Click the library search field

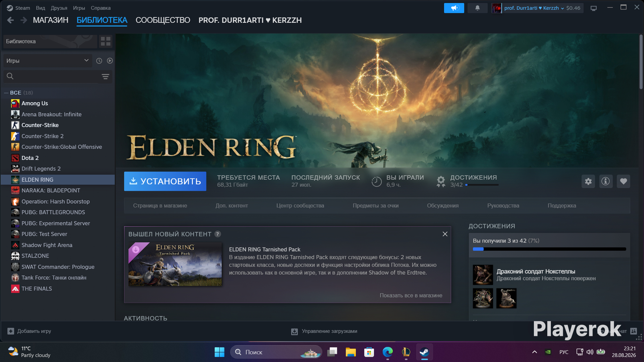53,76
